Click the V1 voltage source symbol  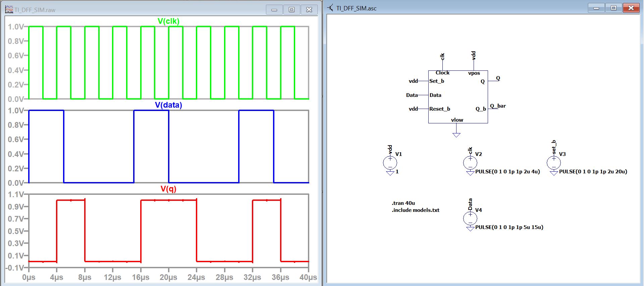(x=390, y=163)
